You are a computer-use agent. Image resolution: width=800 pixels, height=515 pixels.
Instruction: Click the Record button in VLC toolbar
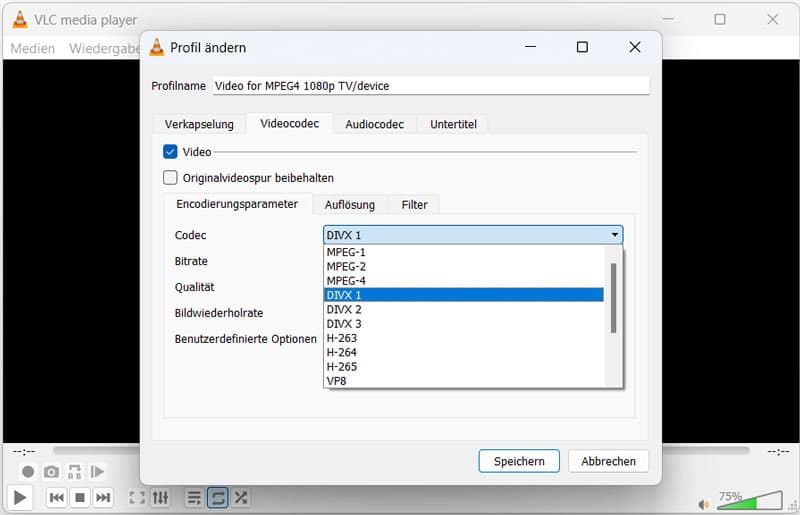click(28, 472)
